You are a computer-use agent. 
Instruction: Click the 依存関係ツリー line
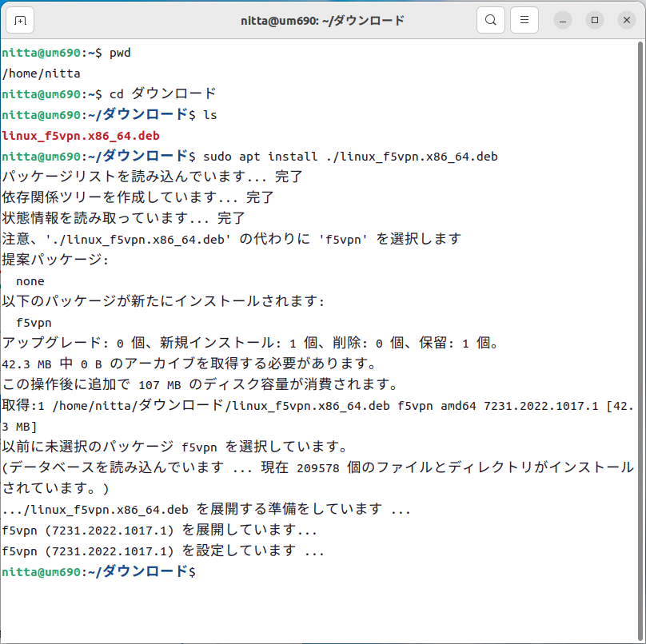click(x=138, y=198)
